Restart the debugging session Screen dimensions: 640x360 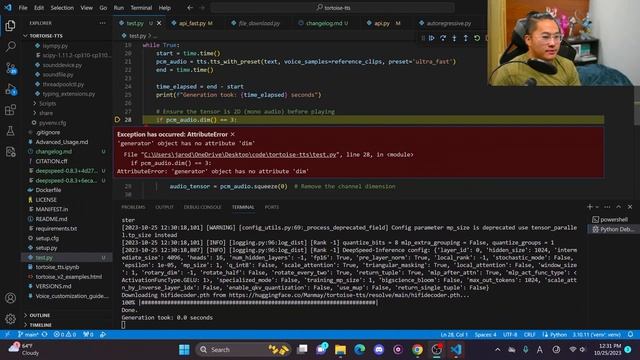[x=477, y=38]
